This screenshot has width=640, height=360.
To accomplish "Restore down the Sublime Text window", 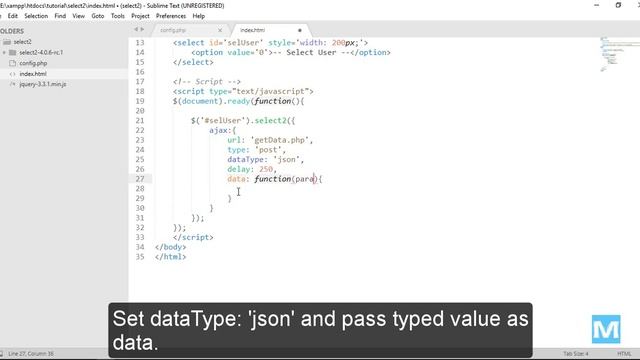I will (x=618, y=5).
